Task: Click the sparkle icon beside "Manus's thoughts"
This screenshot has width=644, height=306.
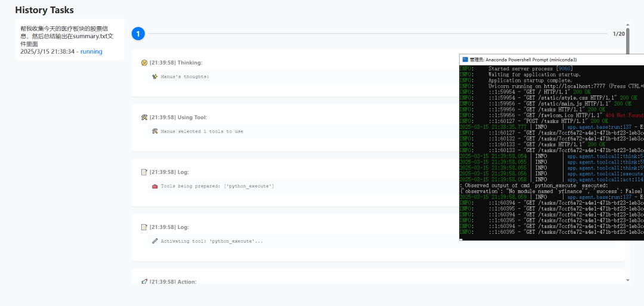Action: tap(155, 76)
